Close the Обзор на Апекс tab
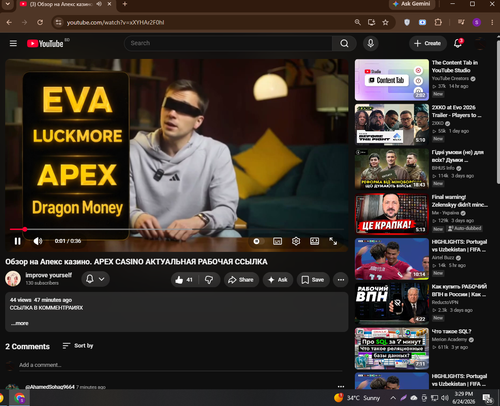This screenshot has height=406, width=500. (109, 4)
